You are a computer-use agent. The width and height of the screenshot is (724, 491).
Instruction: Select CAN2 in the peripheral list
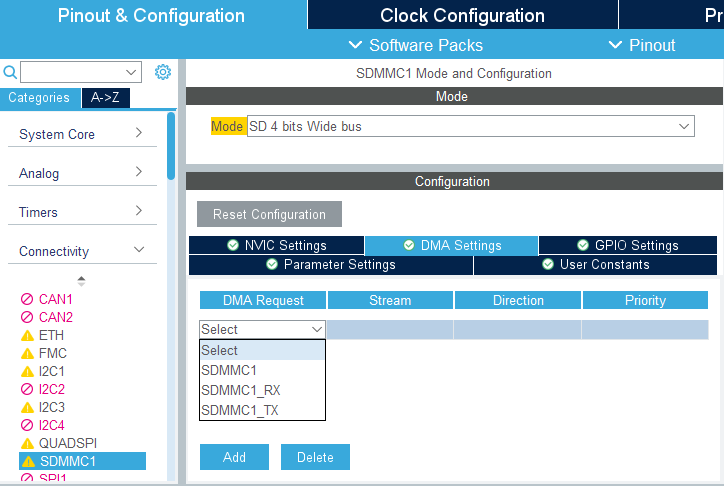56,317
